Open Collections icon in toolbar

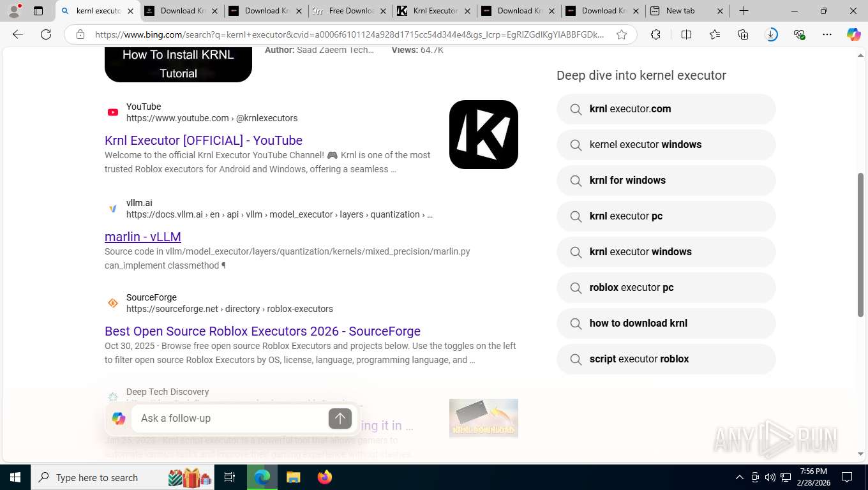(x=743, y=35)
